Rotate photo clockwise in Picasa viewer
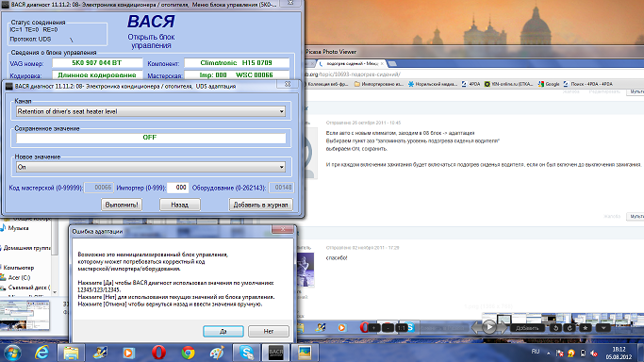 (x=570, y=327)
